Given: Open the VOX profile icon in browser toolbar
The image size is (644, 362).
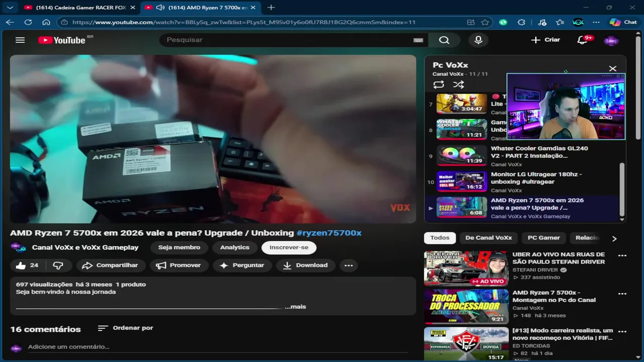Looking at the screenshot, I should [578, 22].
